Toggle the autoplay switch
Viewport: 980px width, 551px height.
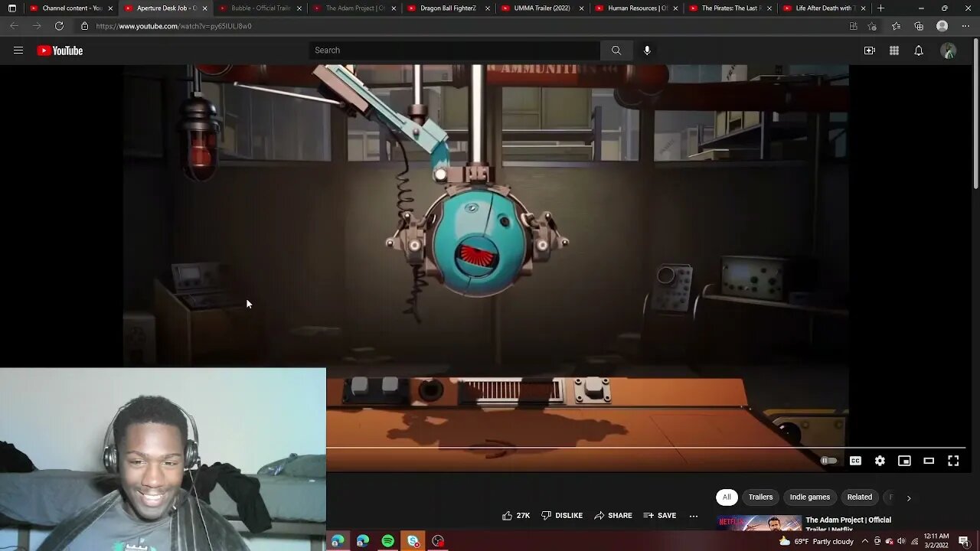coord(829,461)
